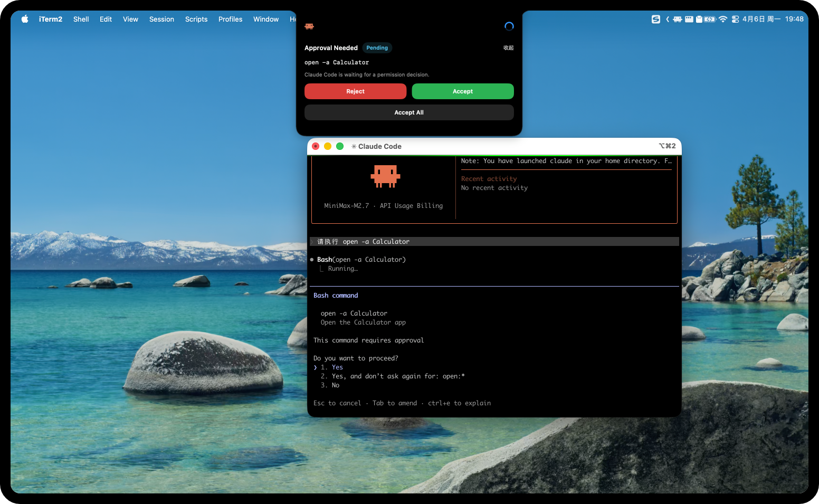Image resolution: width=819 pixels, height=504 pixels.
Task: Click 'open -a Calculator' text in popup
Action: coord(337,62)
